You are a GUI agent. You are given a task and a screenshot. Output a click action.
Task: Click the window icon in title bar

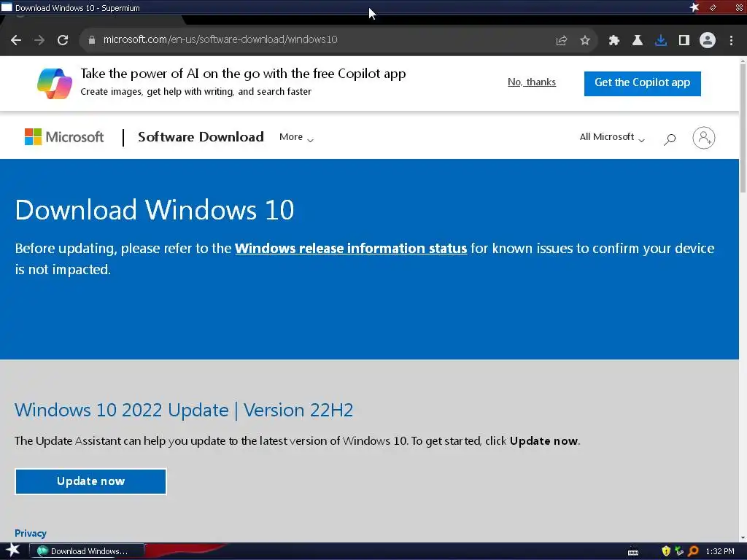7,7
